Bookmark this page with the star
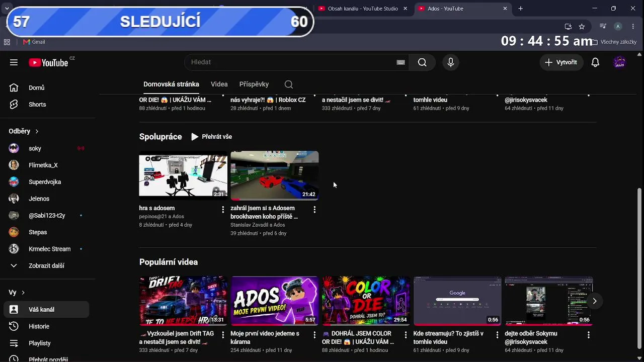644x362 pixels. tap(582, 27)
